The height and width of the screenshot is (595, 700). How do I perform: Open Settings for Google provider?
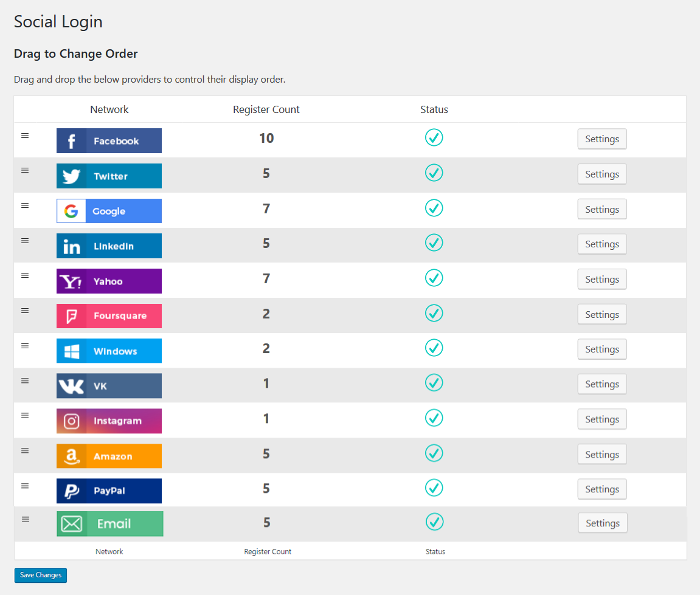[601, 209]
